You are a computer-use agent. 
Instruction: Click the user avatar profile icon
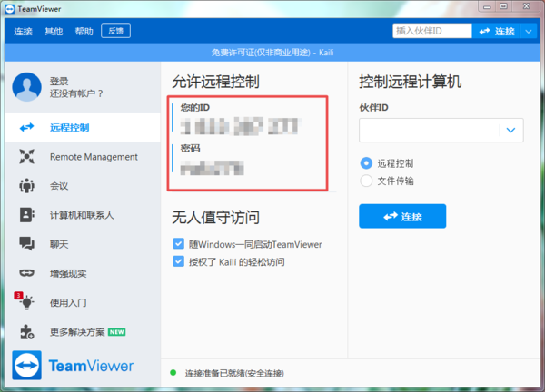(x=26, y=87)
